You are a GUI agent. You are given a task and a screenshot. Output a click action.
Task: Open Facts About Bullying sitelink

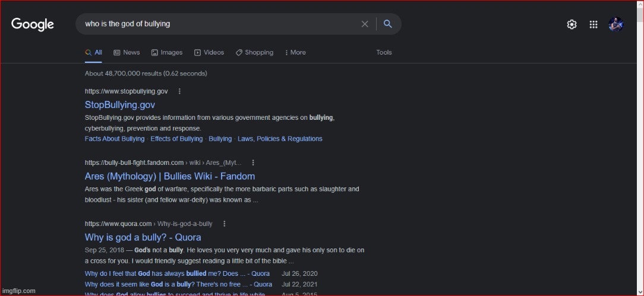click(115, 139)
